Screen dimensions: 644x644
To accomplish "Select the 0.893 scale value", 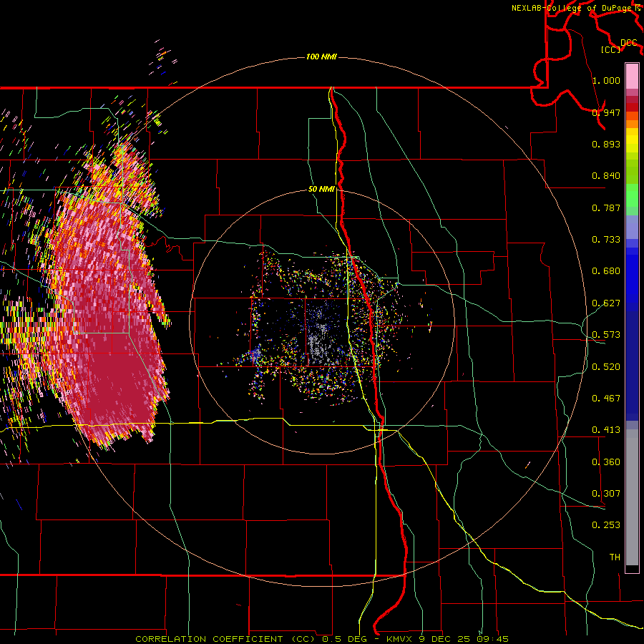I will (606, 144).
